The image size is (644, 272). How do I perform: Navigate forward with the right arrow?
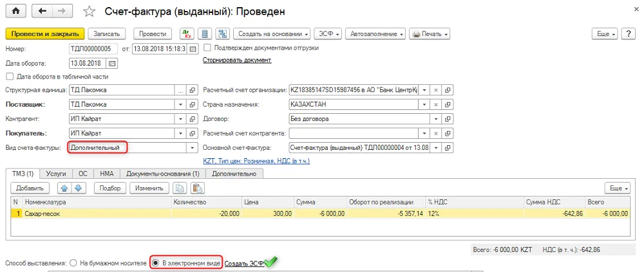tap(62, 11)
